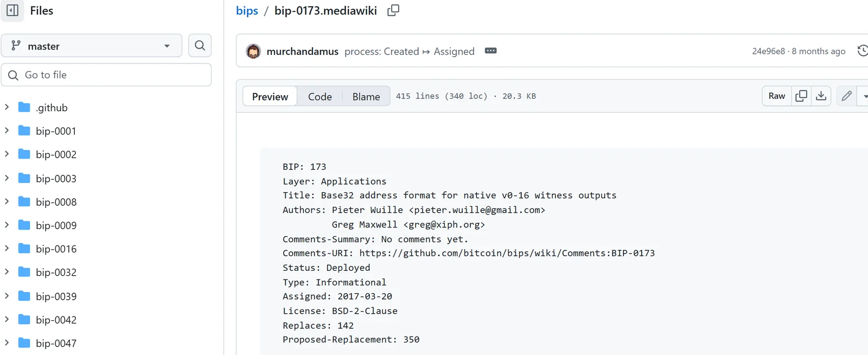Expand commit message ellipsis button
Screen dimensions: 868x355
491,50
